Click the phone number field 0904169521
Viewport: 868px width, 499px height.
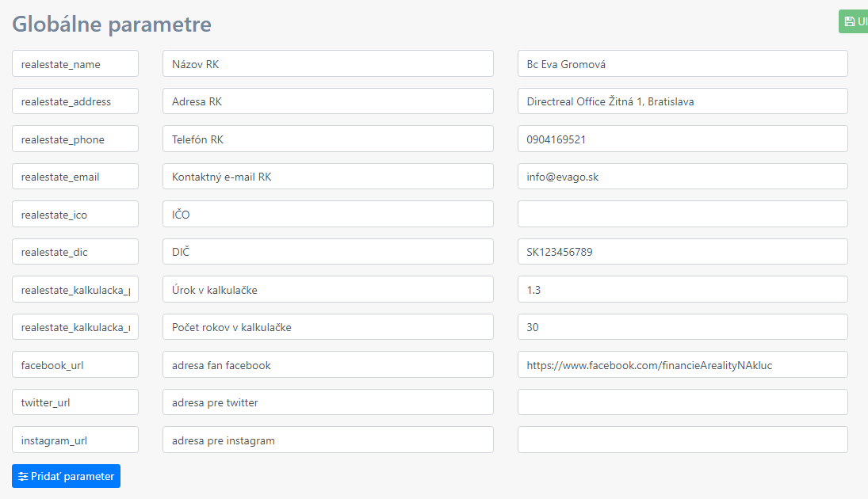click(x=682, y=139)
